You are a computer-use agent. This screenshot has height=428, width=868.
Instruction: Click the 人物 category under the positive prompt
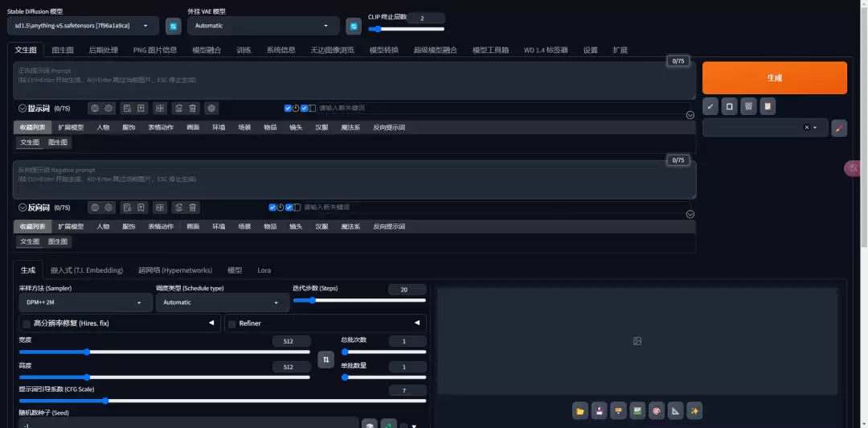(x=103, y=127)
